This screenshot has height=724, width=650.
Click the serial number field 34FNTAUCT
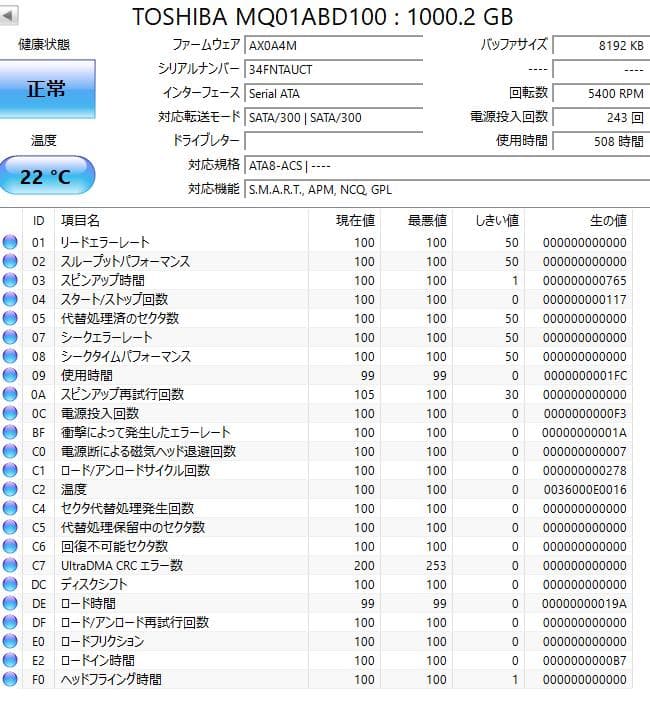click(333, 70)
